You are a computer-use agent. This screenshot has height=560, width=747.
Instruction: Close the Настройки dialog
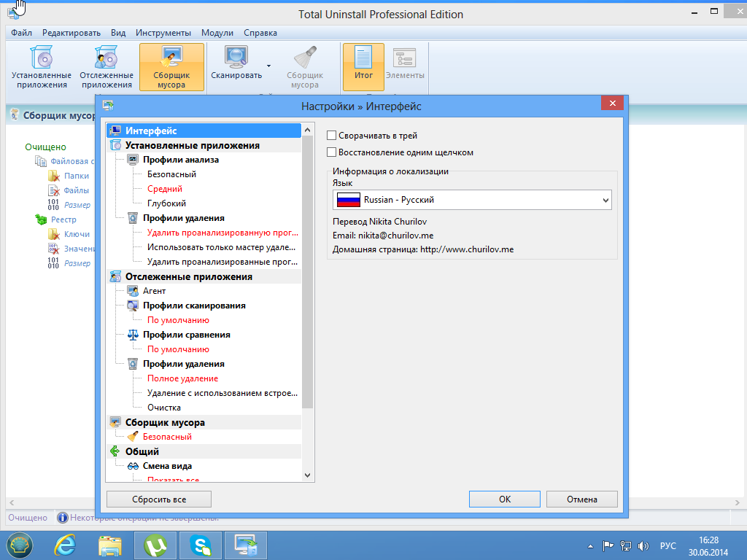[x=612, y=103]
